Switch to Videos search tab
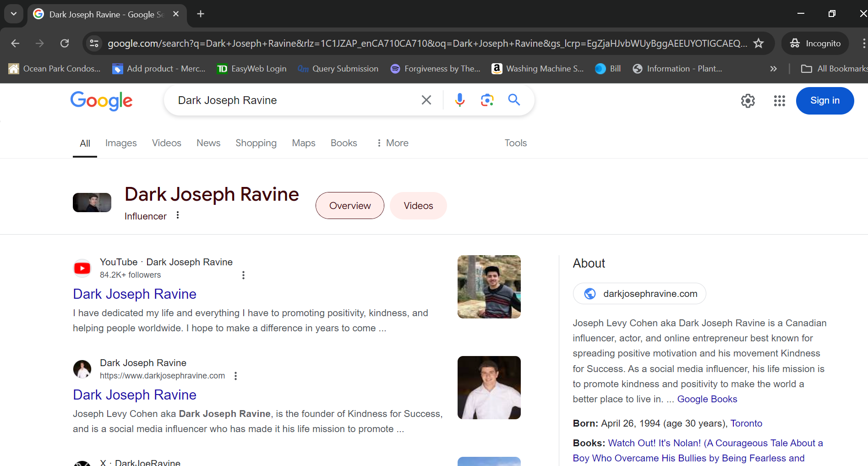The height and width of the screenshot is (466, 868). click(x=167, y=143)
